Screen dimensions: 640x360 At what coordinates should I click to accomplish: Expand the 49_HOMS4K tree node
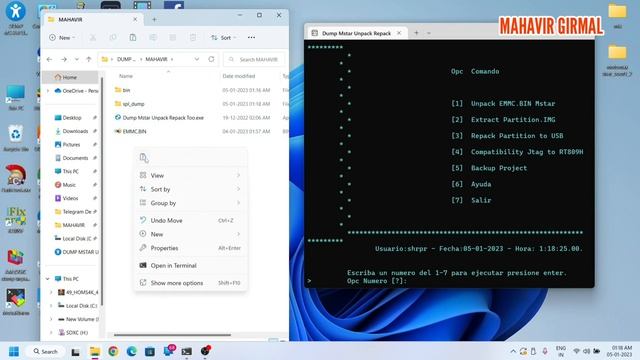tap(51, 292)
